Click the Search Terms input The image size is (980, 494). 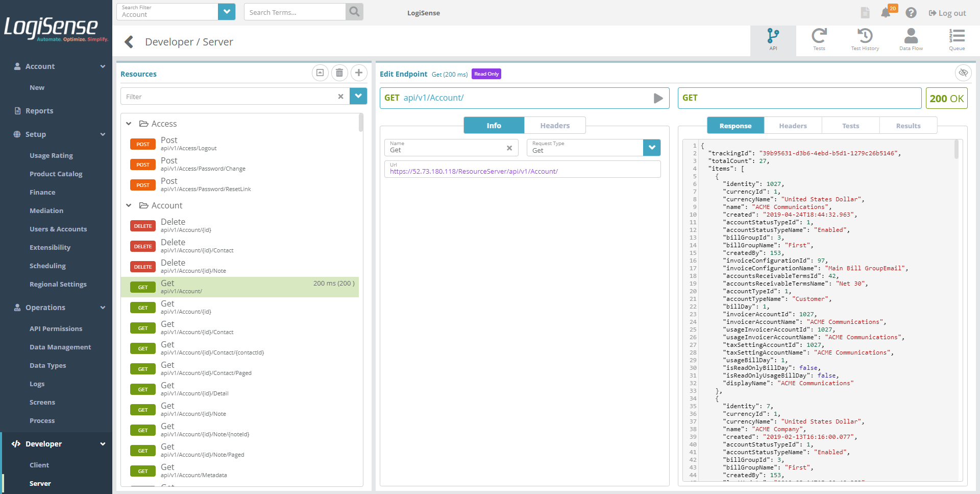tap(295, 12)
